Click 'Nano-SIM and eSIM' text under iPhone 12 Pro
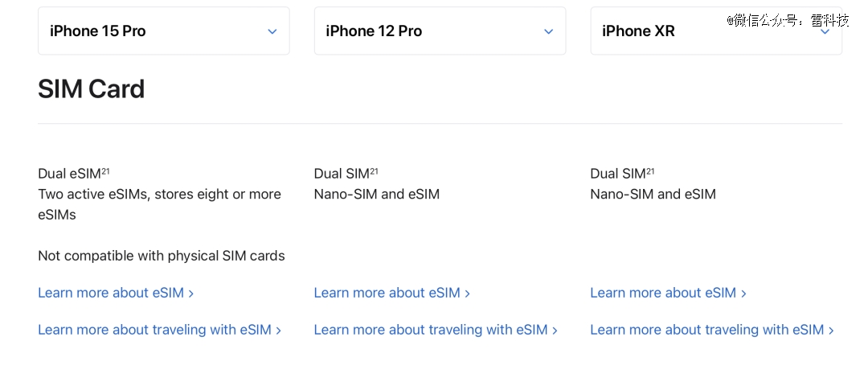Viewport: 868px width, 382px height. tap(376, 195)
